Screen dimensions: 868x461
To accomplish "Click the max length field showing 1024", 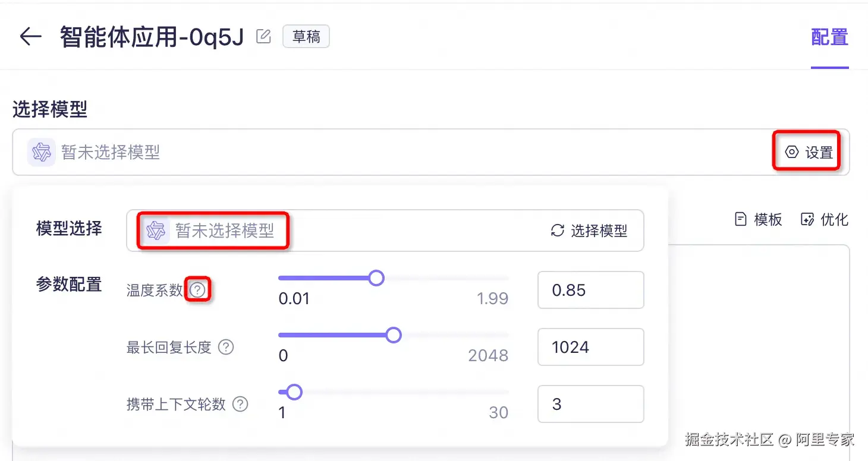I will [x=591, y=347].
